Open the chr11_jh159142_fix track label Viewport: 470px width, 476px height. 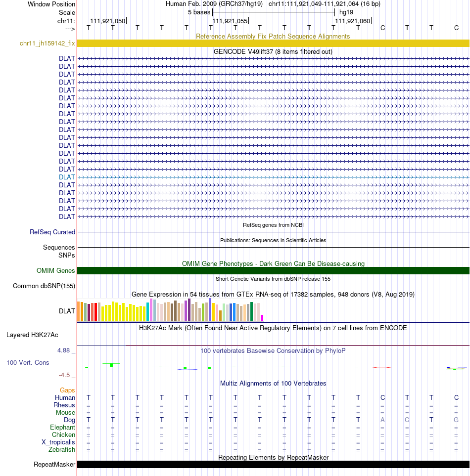[x=47, y=43]
